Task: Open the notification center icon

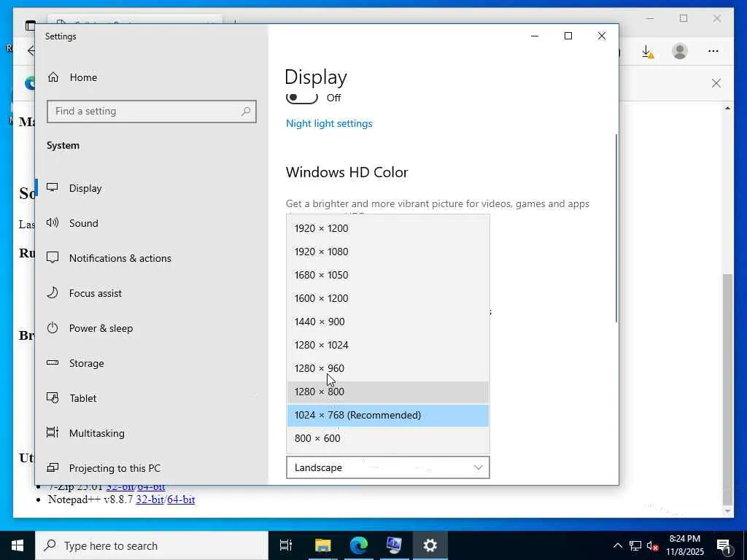Action: coord(724,546)
